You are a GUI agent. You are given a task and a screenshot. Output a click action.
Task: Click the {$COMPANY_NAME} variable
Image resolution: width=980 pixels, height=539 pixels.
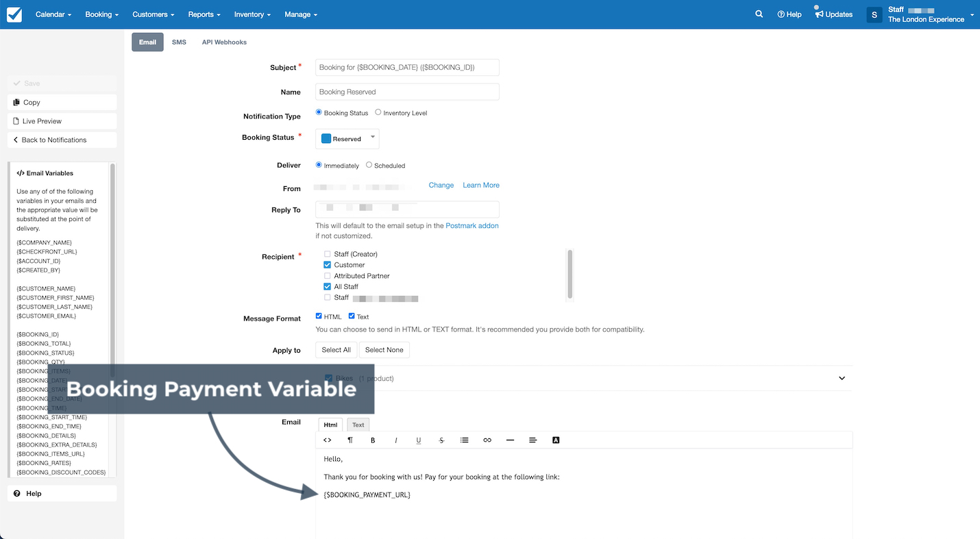[45, 242]
